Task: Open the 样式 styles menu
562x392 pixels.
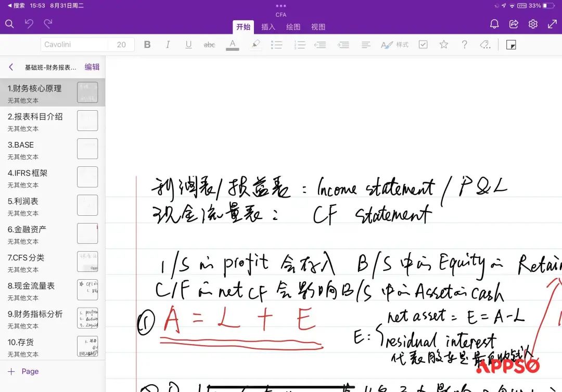Action: pyautogui.click(x=394, y=45)
